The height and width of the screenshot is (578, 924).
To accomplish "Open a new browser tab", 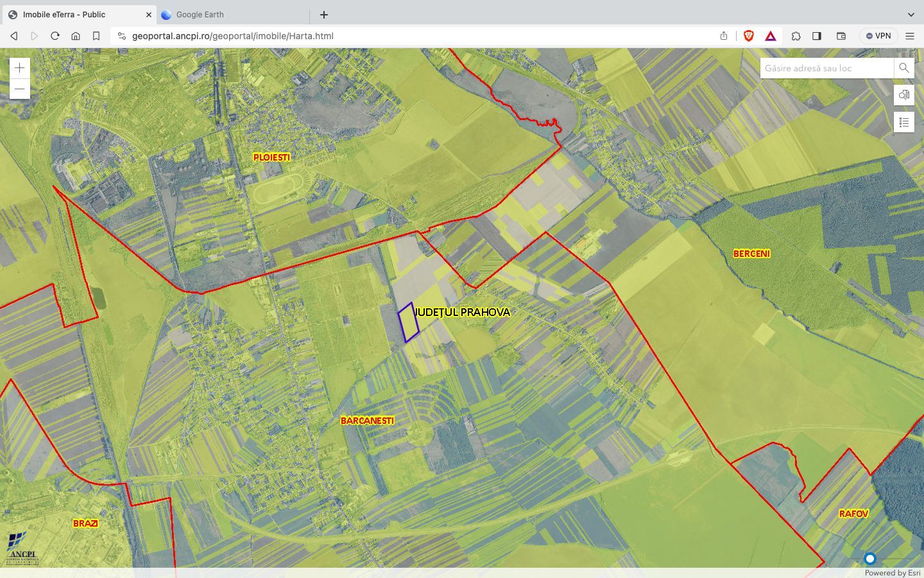I will pyautogui.click(x=323, y=14).
